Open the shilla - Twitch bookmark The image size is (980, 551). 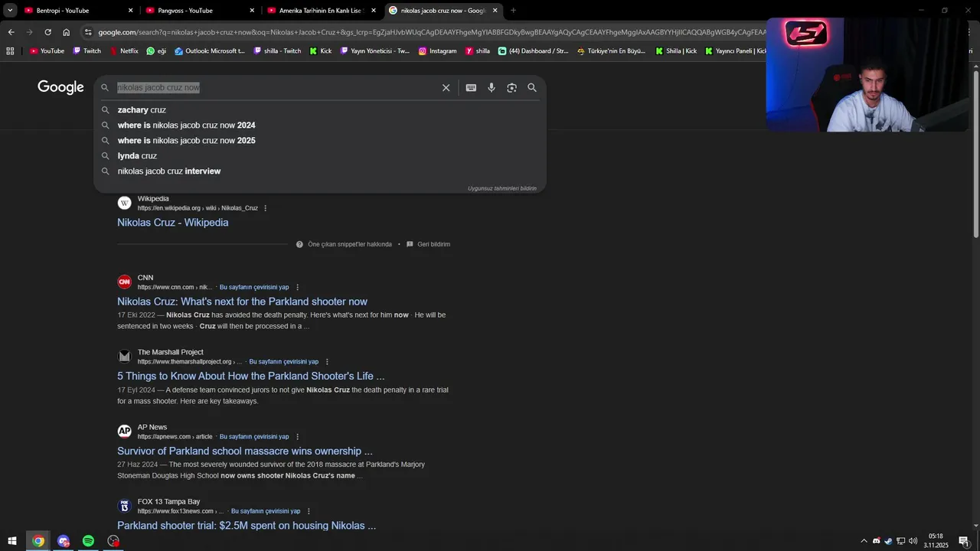tap(277, 51)
